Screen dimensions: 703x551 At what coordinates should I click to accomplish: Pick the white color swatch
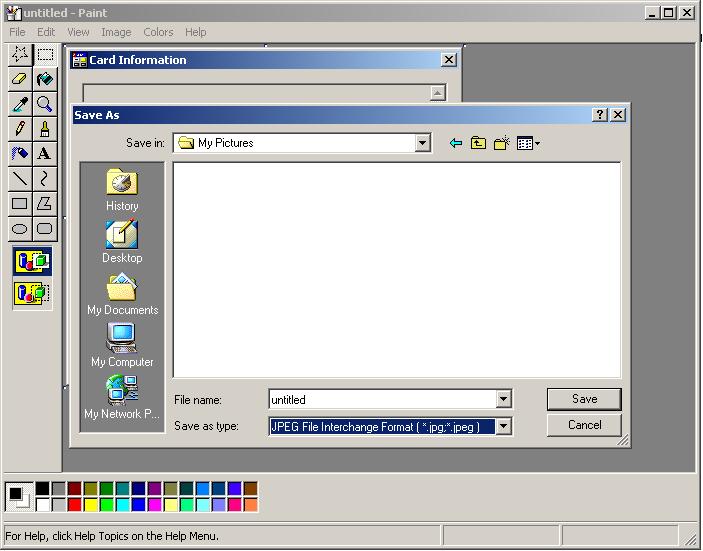point(43,505)
